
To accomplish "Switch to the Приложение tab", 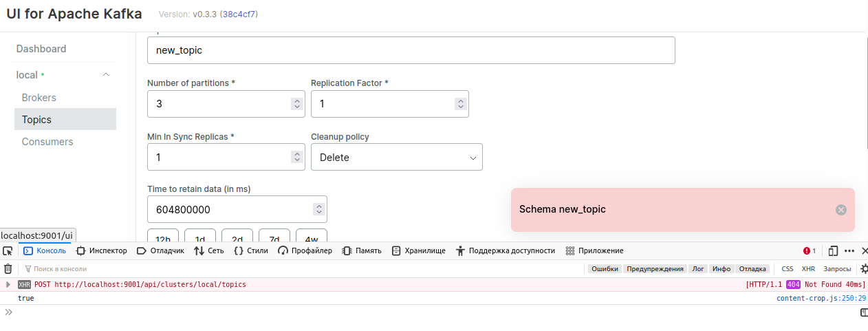I will pyautogui.click(x=594, y=250).
